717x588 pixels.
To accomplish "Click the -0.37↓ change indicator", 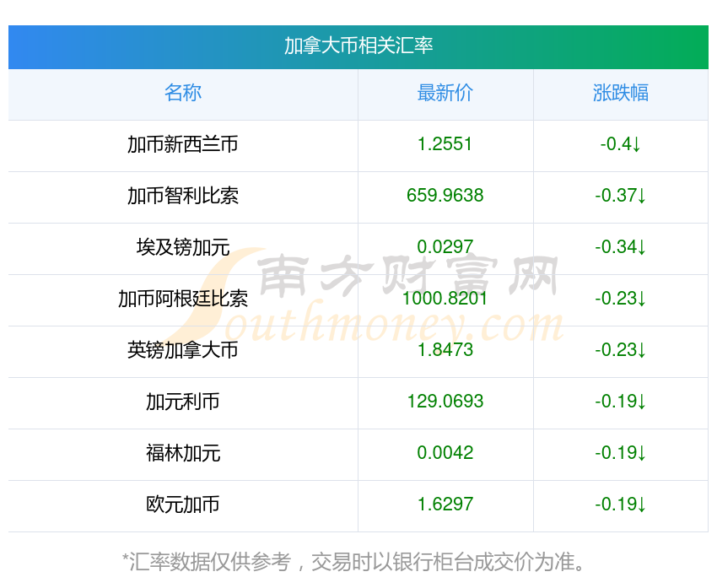I will (x=620, y=196).
